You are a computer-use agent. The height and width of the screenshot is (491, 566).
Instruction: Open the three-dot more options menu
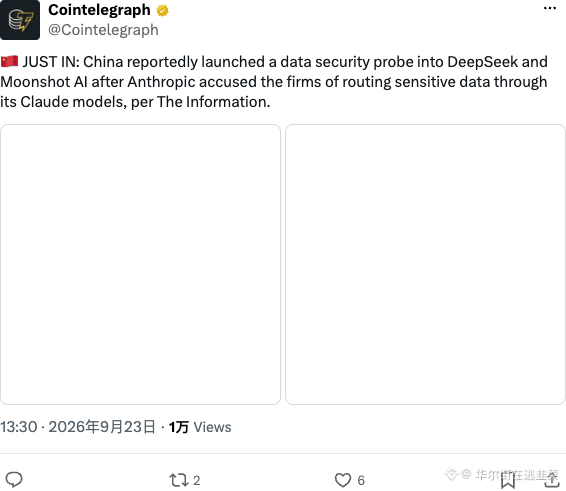[x=550, y=8]
